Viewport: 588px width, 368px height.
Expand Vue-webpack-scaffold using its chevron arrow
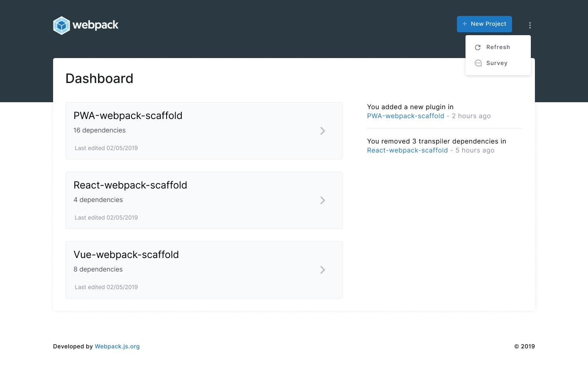[323, 270]
